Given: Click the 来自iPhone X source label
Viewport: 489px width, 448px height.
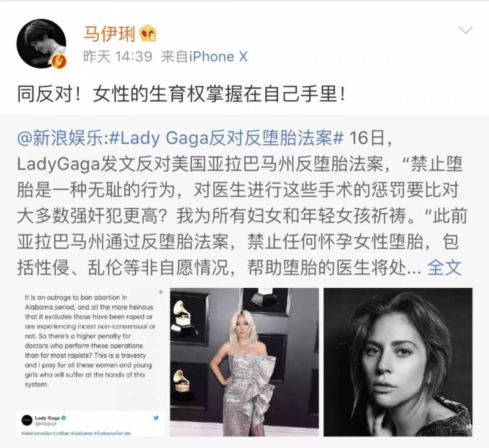Looking at the screenshot, I should click(204, 57).
